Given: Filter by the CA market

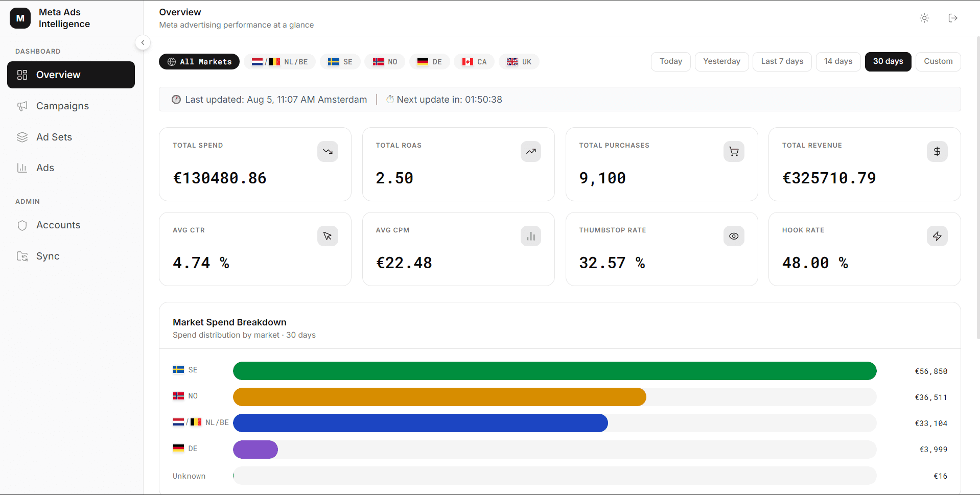Looking at the screenshot, I should click(474, 62).
